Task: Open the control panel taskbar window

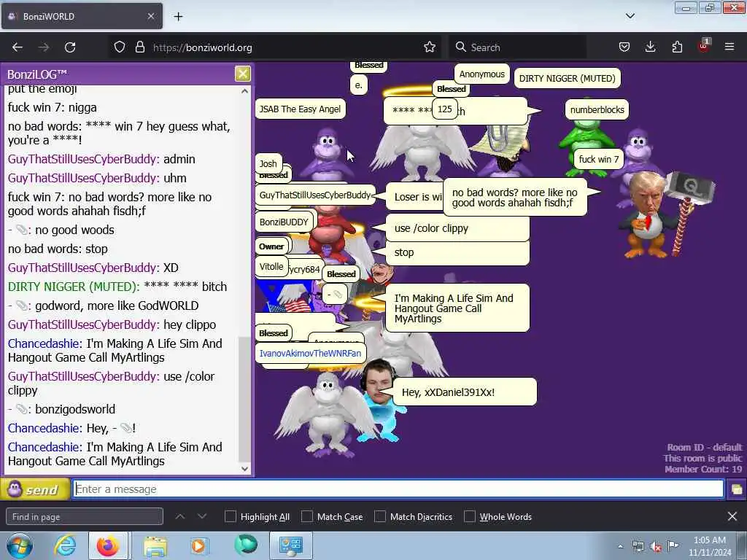Action: pyautogui.click(x=291, y=546)
